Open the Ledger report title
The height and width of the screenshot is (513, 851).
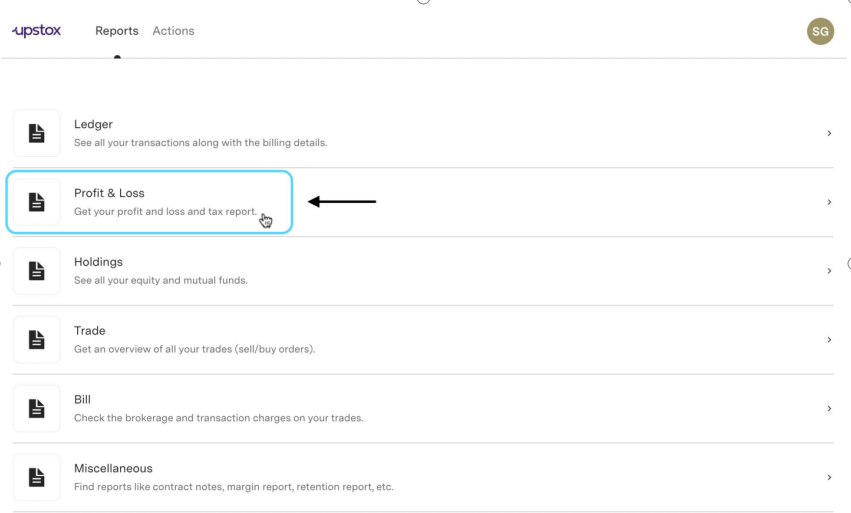[x=93, y=124]
